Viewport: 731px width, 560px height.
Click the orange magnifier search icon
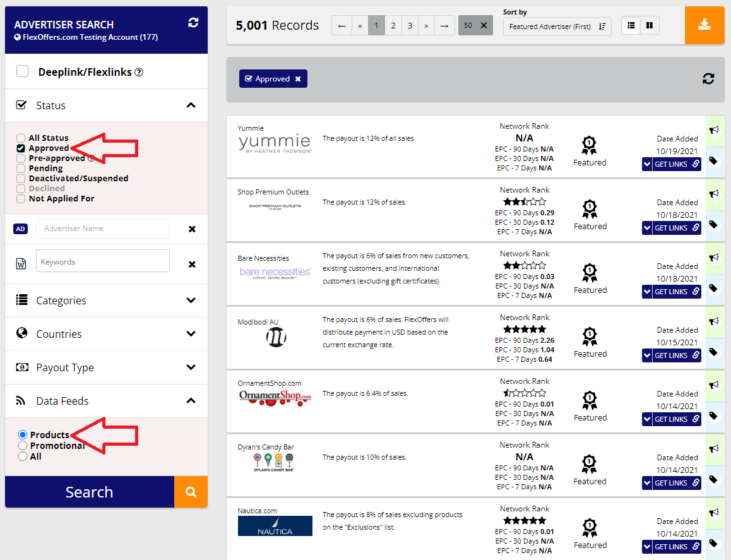191,492
